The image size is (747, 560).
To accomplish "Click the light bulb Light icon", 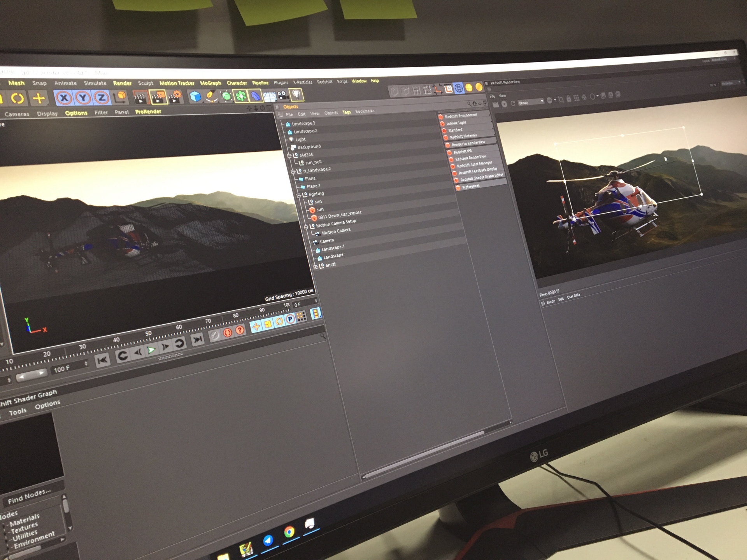I will point(296,94).
